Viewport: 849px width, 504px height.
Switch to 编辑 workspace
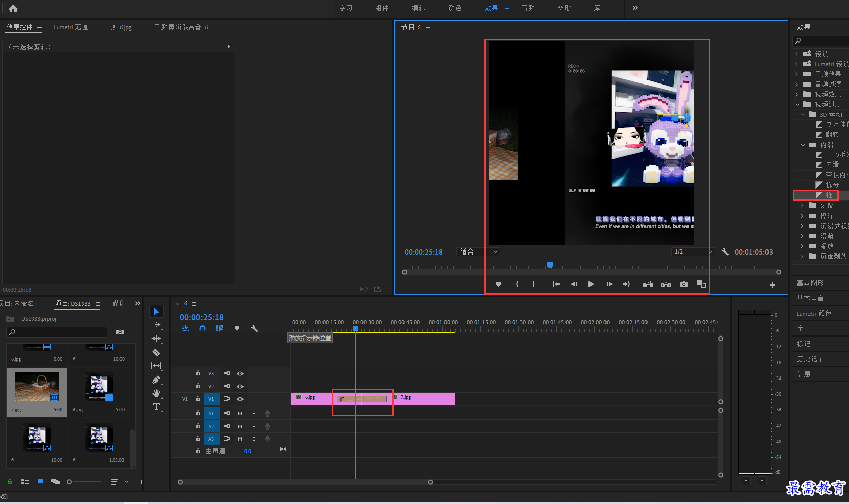pyautogui.click(x=418, y=8)
